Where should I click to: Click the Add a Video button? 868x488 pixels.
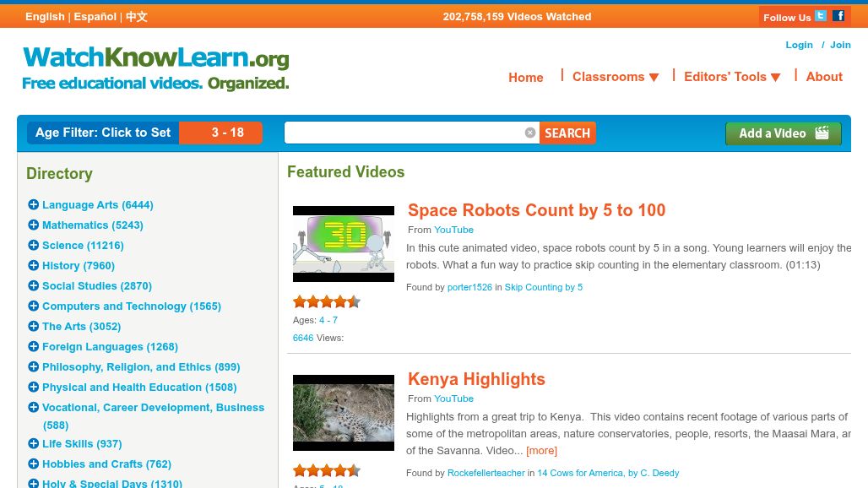tap(784, 133)
